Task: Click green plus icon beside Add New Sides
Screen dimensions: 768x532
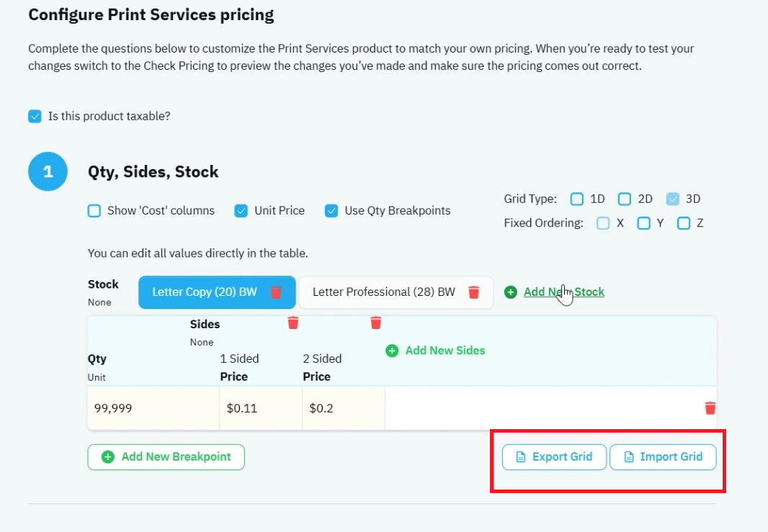Action: point(392,351)
